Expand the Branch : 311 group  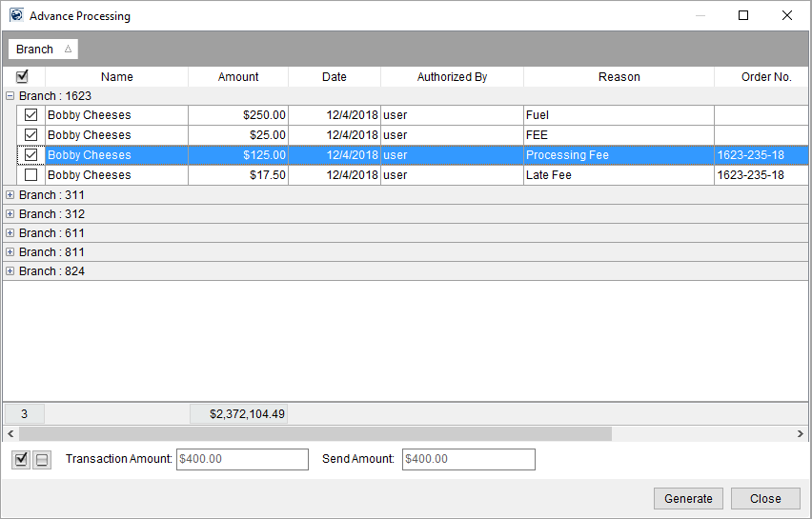pyautogui.click(x=10, y=195)
